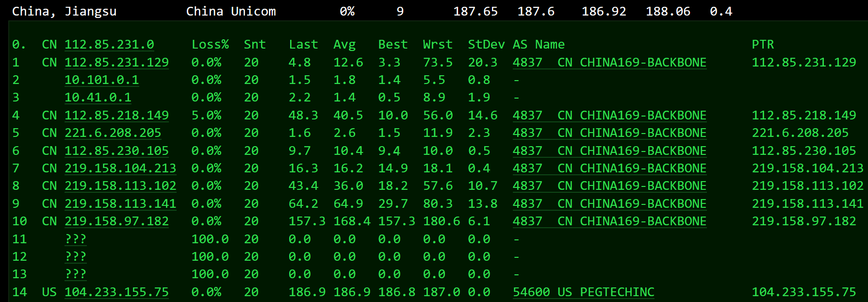
Task: Select the Avg column header
Action: [344, 45]
